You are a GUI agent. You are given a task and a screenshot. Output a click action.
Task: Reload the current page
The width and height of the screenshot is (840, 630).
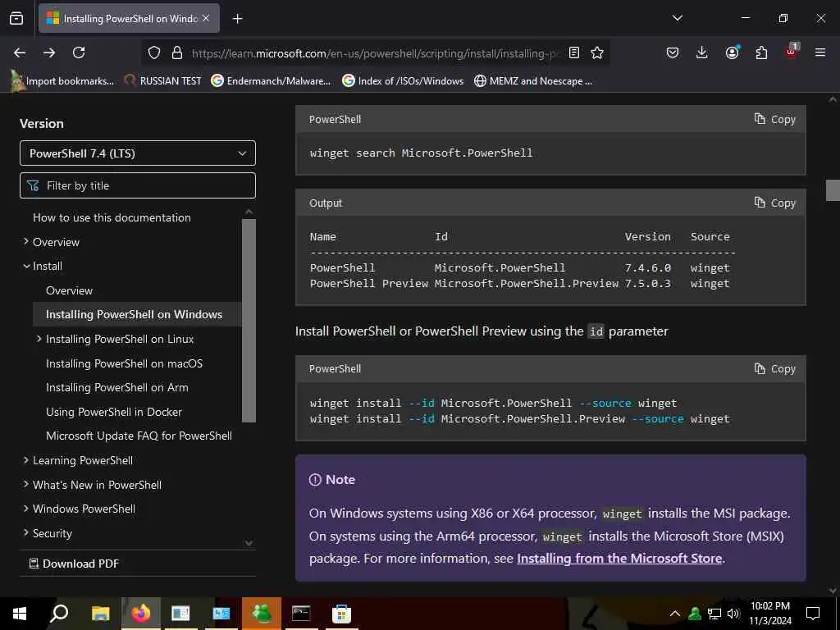tap(79, 52)
